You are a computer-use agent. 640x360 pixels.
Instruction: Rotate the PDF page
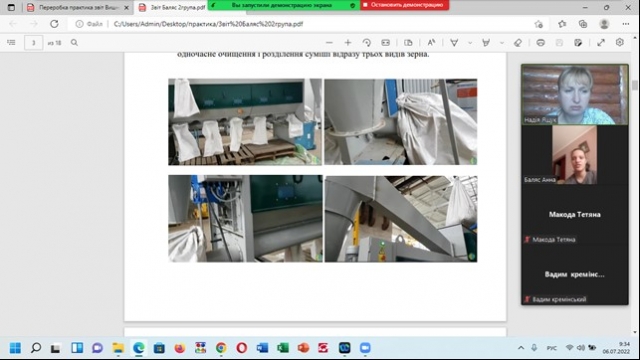click(x=367, y=42)
